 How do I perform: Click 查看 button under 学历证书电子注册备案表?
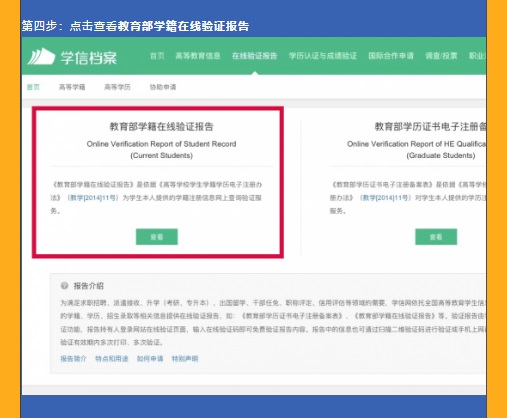[436, 237]
